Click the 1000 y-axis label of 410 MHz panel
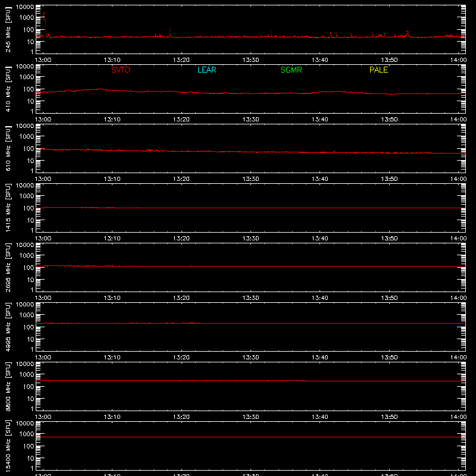 (x=27, y=77)
